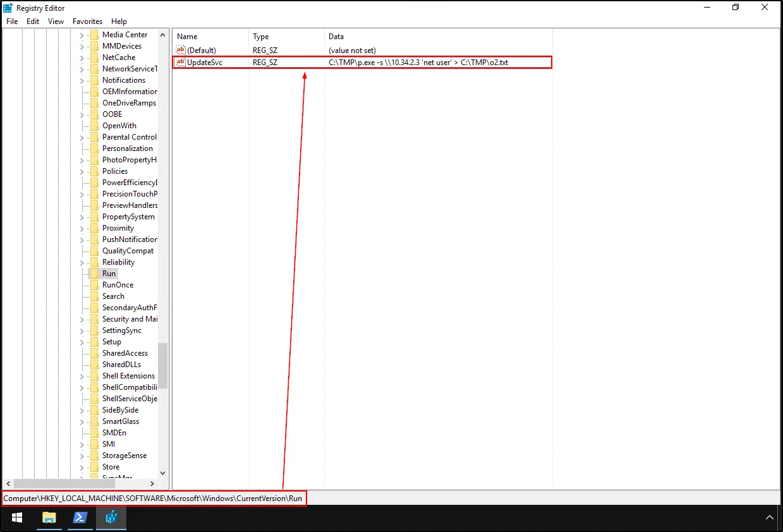Viewport: 783px width, 532px height.
Task: Open PowerShell from the taskbar
Action: point(80,517)
